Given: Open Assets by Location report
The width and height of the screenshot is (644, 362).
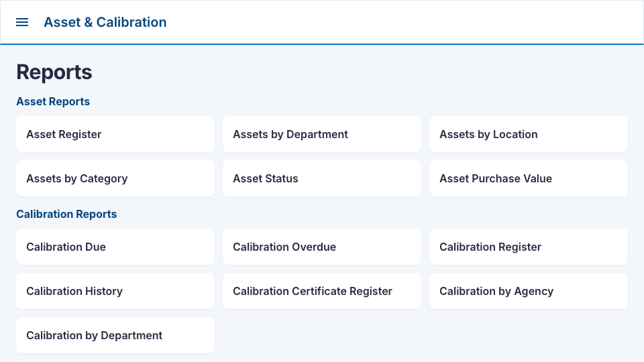Looking at the screenshot, I should click(x=529, y=134).
